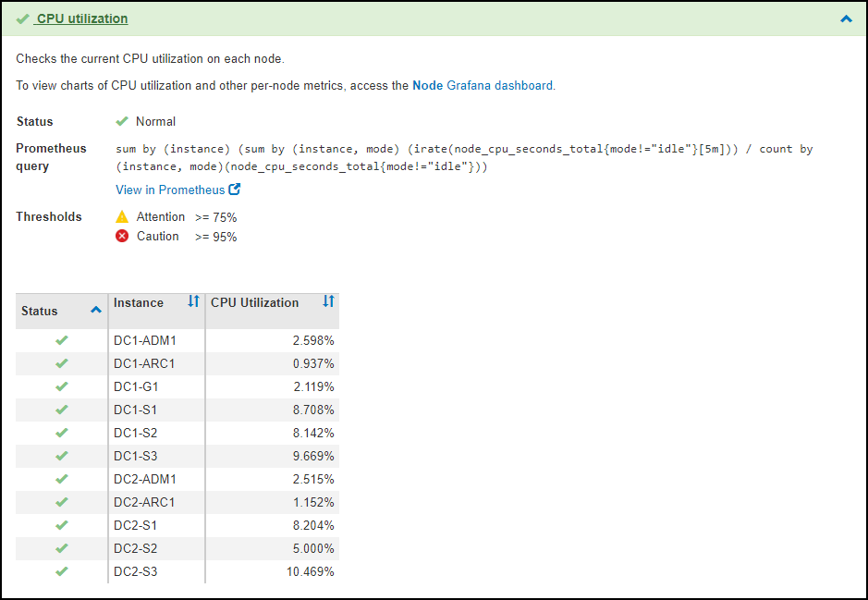Viewport: 868px width, 600px height.
Task: Click the Instance column header
Action: [139, 302]
